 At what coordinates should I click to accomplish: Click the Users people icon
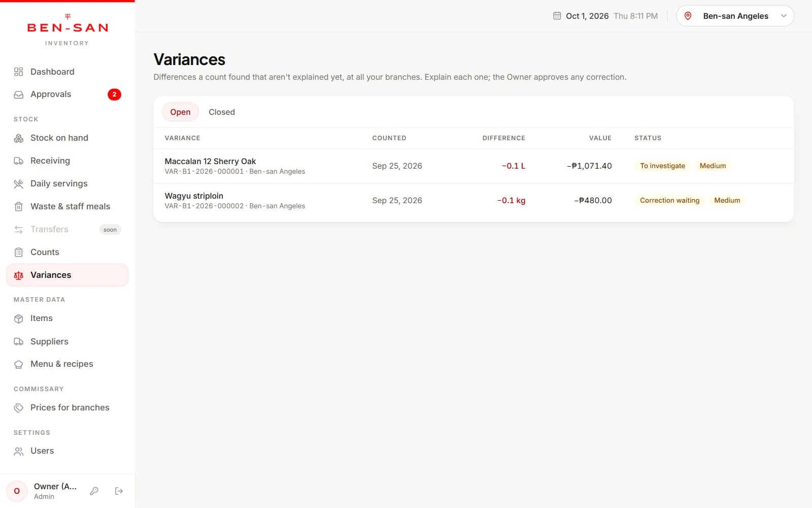coord(19,451)
